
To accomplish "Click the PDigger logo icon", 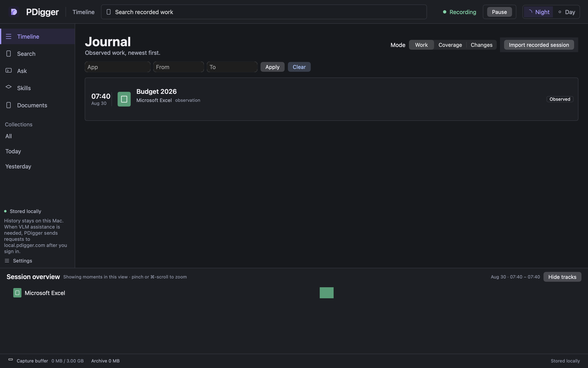I will click(14, 12).
